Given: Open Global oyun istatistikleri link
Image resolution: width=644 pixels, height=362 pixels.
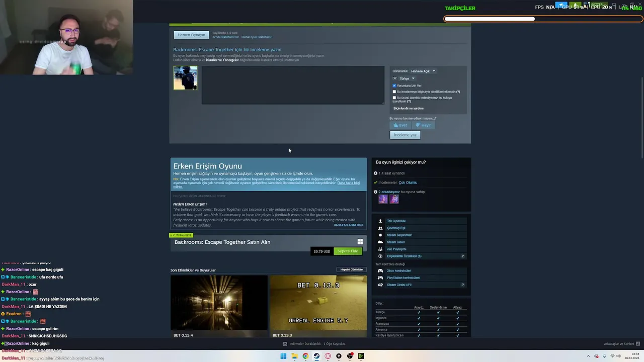Looking at the screenshot, I should 257,37.
